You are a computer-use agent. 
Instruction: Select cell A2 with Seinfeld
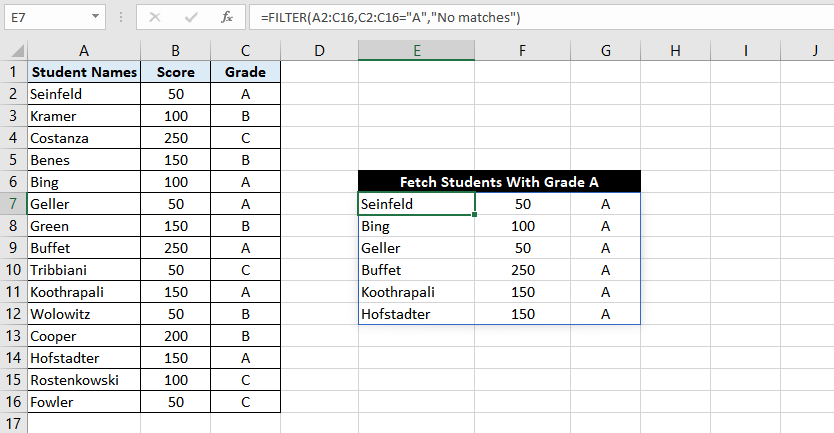click(84, 94)
